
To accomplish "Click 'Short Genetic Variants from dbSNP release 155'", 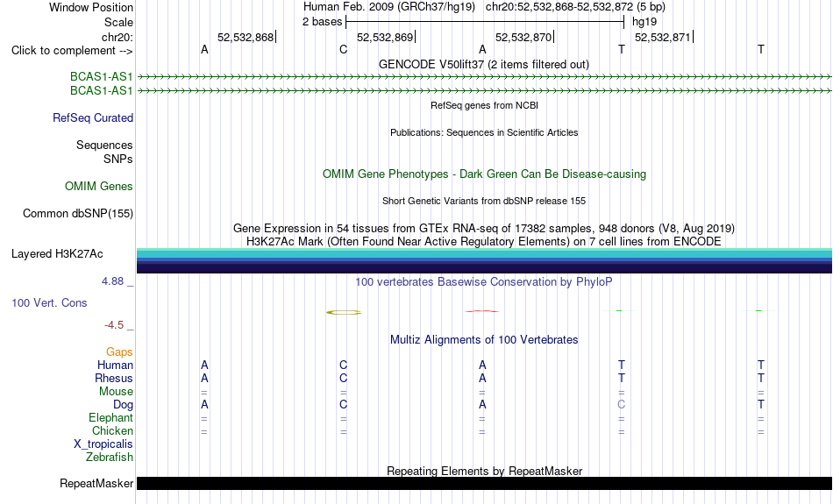I will (484, 201).
